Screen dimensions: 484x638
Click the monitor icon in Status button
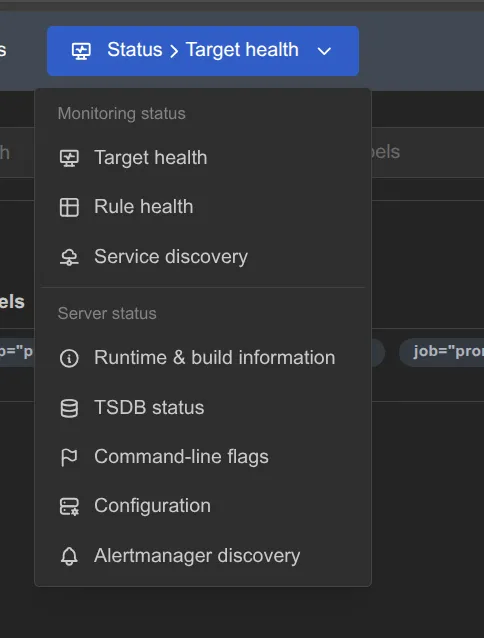click(x=81, y=51)
